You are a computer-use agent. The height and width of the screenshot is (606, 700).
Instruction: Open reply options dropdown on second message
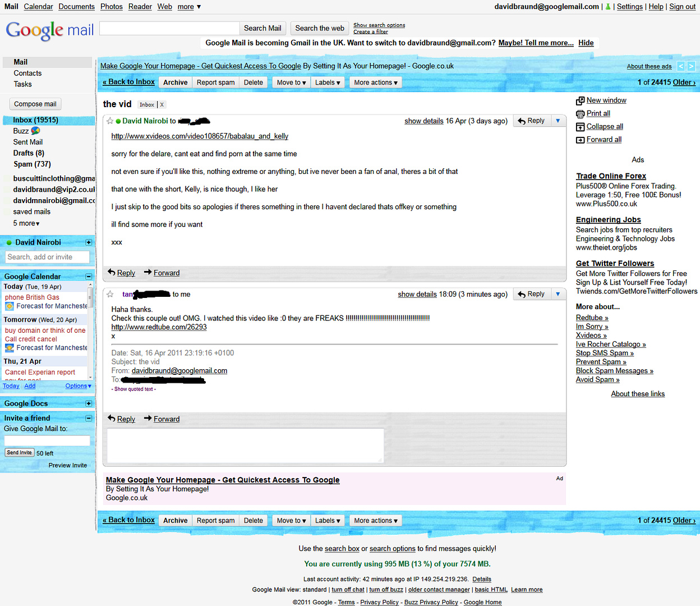558,294
